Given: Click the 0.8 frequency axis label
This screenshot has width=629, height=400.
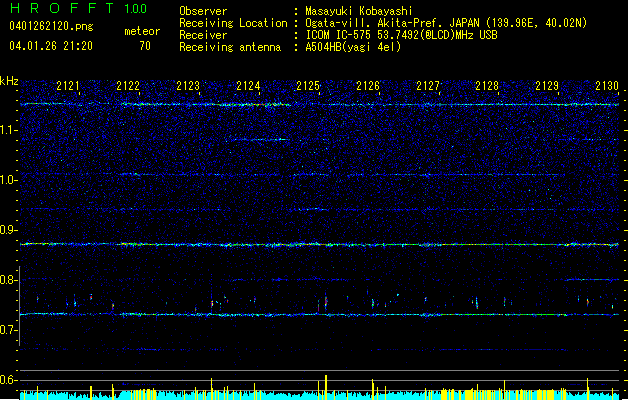Looking at the screenshot, I should click(x=9, y=280).
